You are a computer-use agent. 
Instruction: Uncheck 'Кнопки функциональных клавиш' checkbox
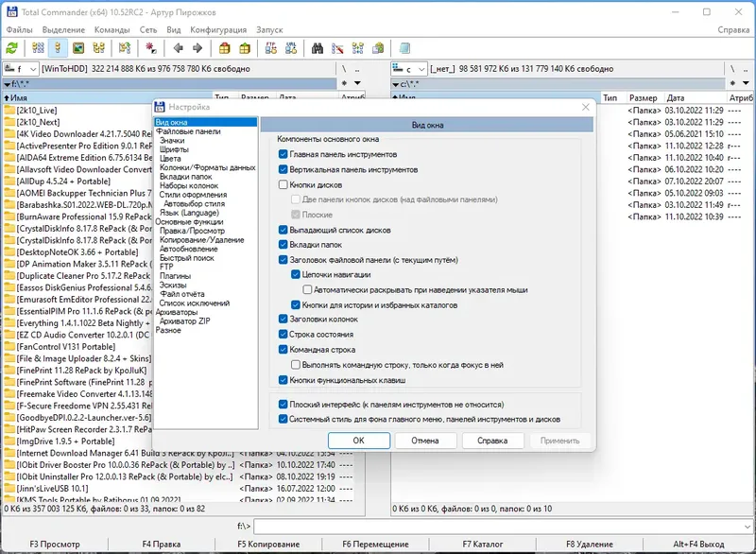pos(283,380)
